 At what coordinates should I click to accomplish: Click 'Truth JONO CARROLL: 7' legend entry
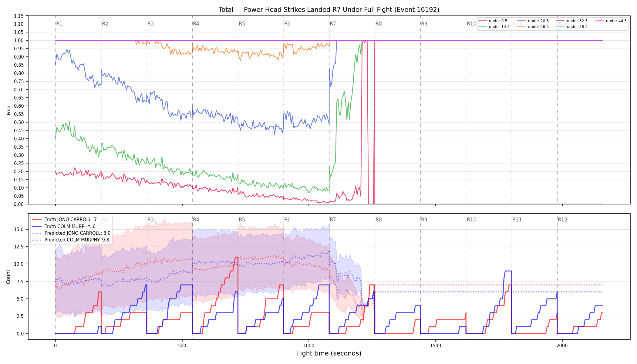coord(71,220)
